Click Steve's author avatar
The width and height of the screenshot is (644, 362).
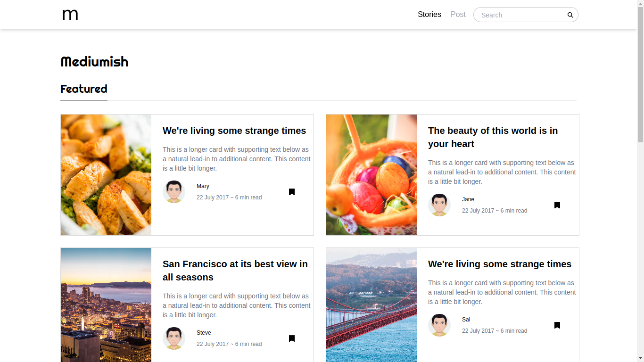click(174, 338)
